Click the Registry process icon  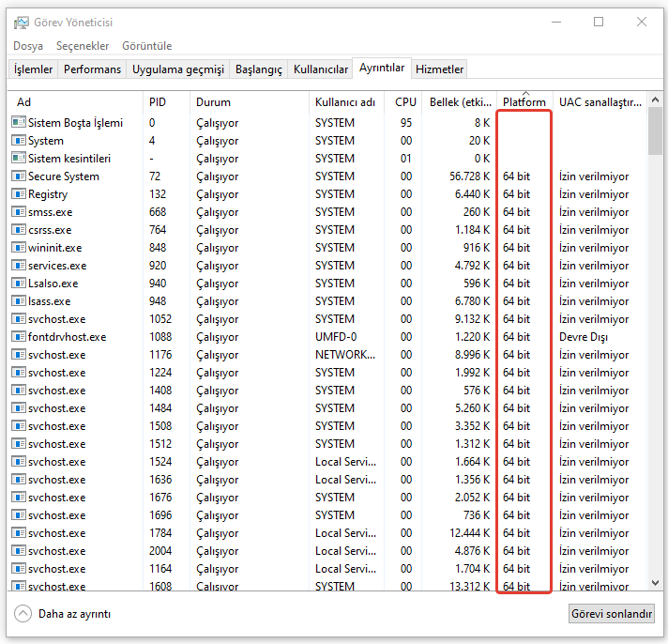[18, 194]
